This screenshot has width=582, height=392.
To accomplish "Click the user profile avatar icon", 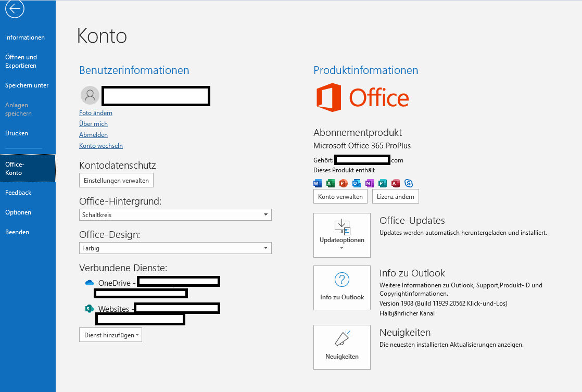I will (x=90, y=95).
